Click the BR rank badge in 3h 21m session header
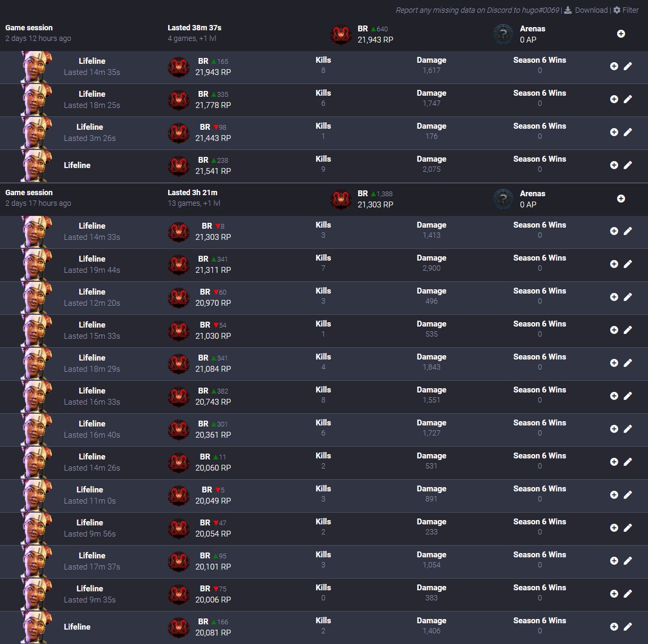This screenshot has height=644, width=648. click(340, 199)
